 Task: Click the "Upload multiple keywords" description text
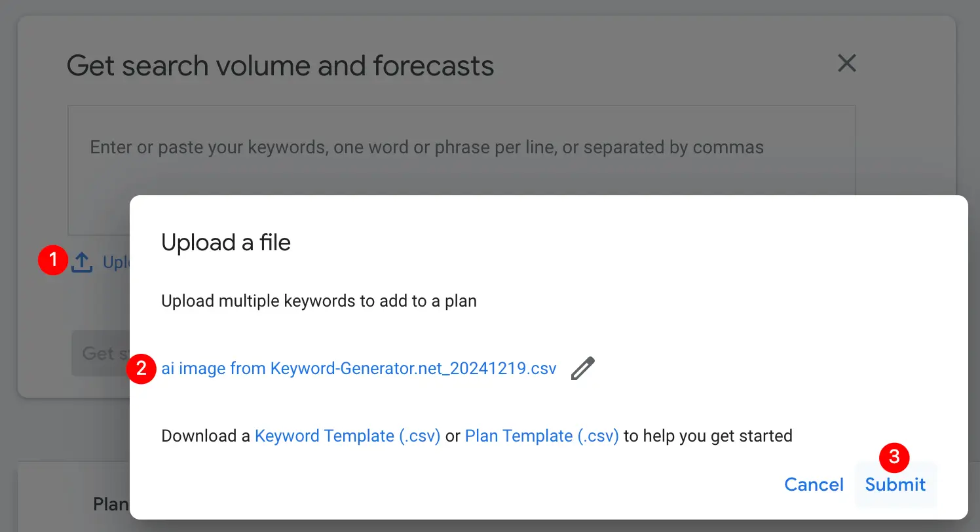pos(319,301)
